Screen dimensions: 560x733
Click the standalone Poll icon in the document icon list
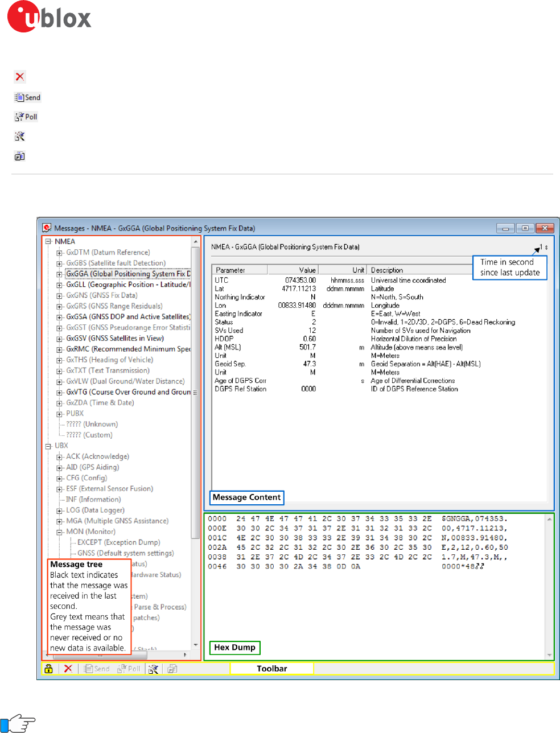click(26, 117)
